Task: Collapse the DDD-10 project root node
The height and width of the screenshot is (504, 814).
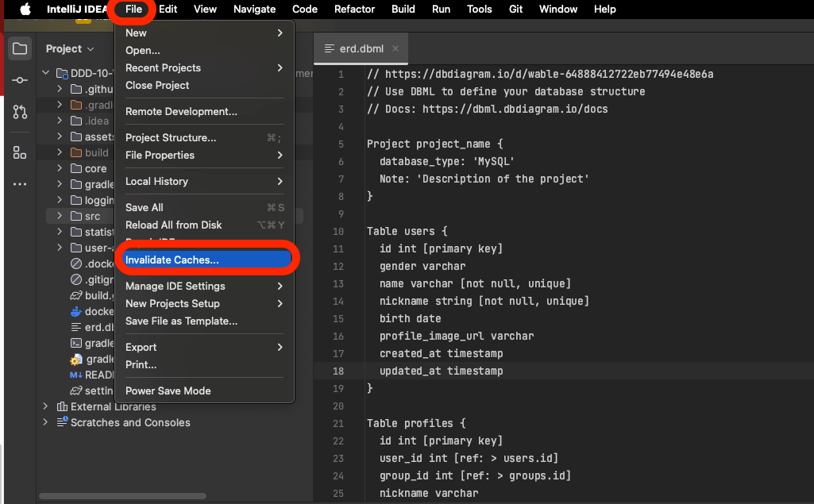Action: point(46,73)
